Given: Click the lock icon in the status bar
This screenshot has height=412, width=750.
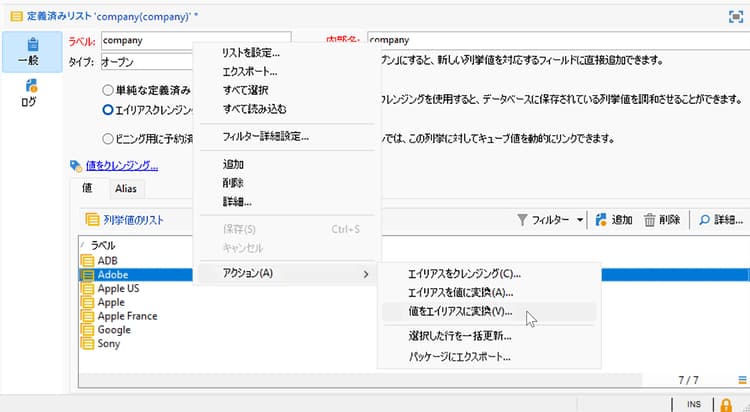Looking at the screenshot, I should [x=726, y=405].
